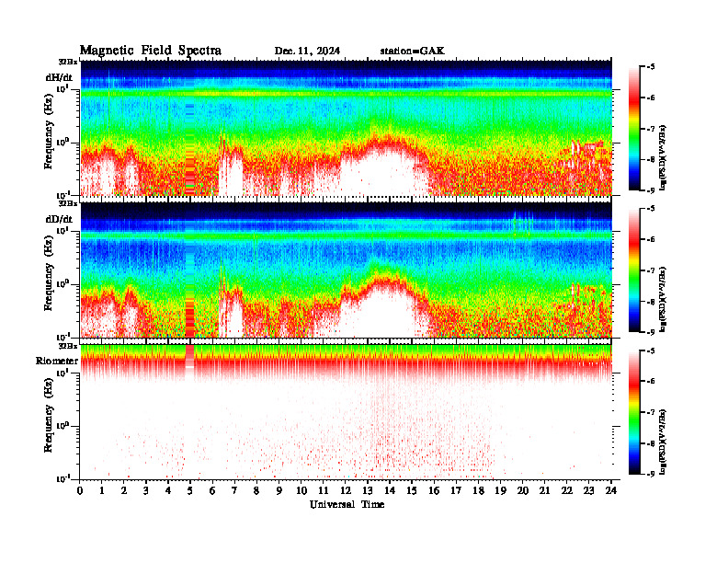
Task: Click "-6" on dD/dt color scale
Action: pyautogui.click(x=651, y=239)
